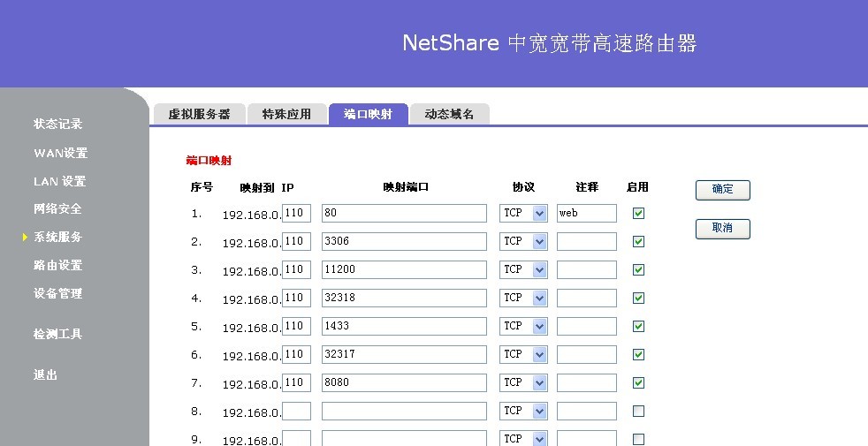This screenshot has width=868, height=446.
Task: Open 网络安全 in the sidebar
Action: tap(57, 208)
